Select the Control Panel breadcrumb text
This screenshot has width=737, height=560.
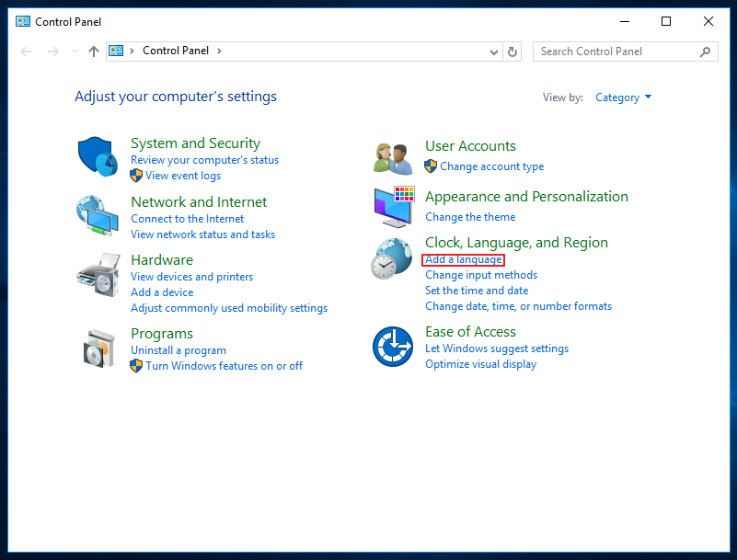coord(176,51)
